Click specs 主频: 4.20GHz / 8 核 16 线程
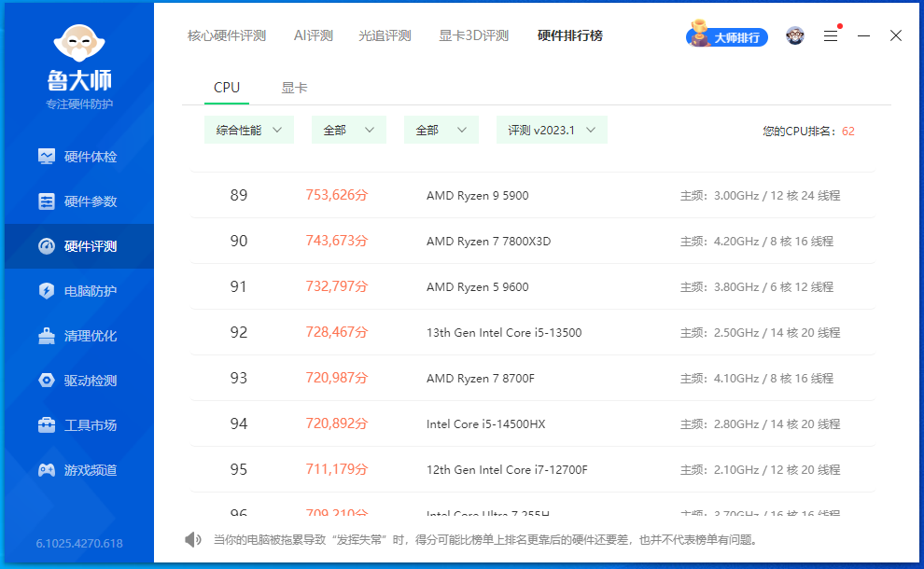Viewport: 924px width, 569px height. (x=757, y=242)
